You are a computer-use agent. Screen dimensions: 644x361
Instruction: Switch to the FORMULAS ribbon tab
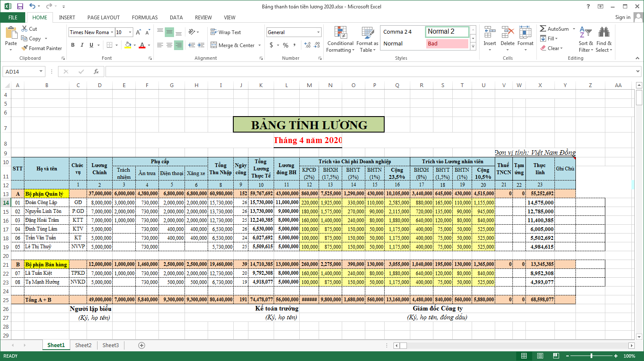[145, 18]
